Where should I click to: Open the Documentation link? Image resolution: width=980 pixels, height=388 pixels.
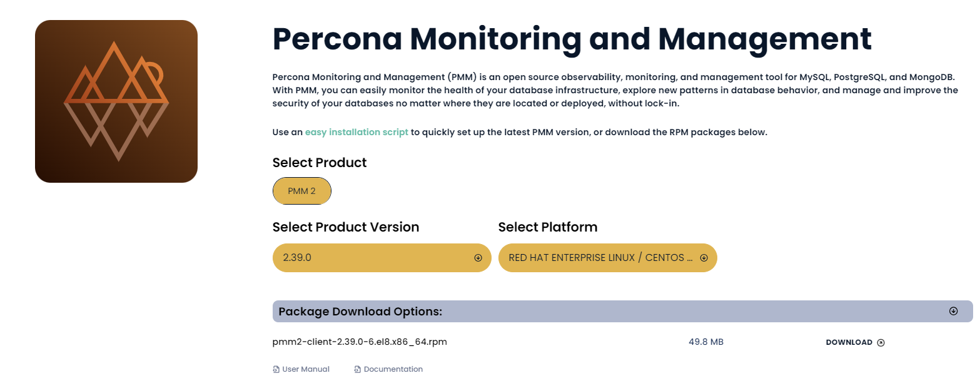tap(388, 369)
